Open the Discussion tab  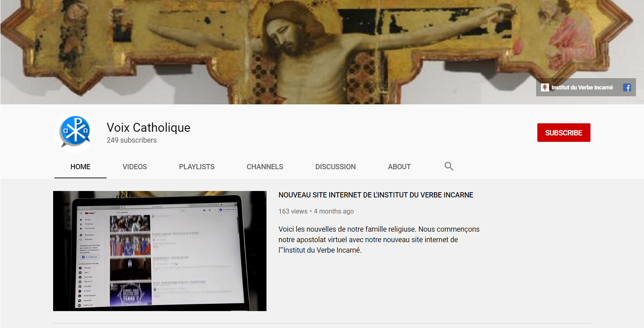pos(336,167)
